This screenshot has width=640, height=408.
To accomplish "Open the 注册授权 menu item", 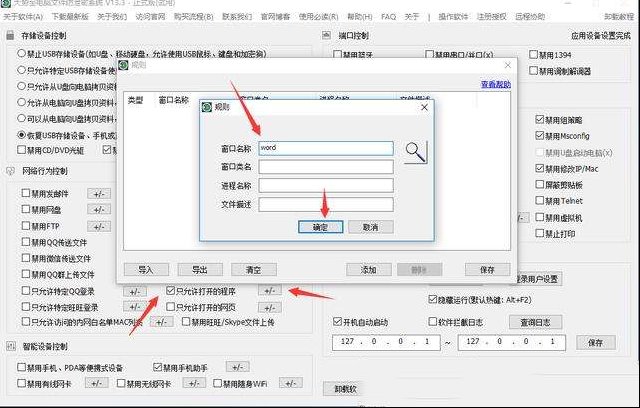I will tap(491, 17).
